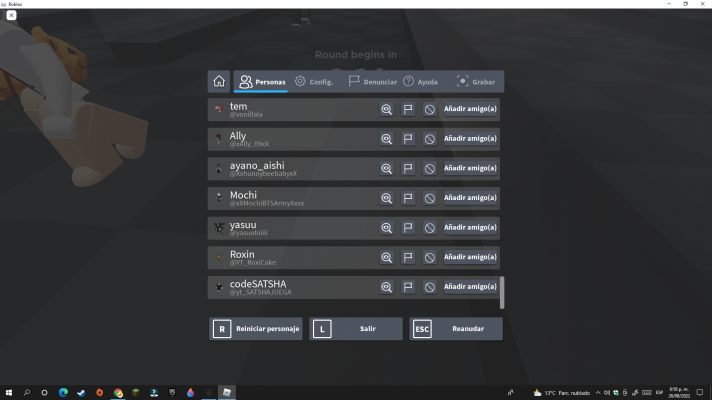The image size is (712, 400).
Task: Click username text @YT_RoxiCake
Action: [252, 262]
